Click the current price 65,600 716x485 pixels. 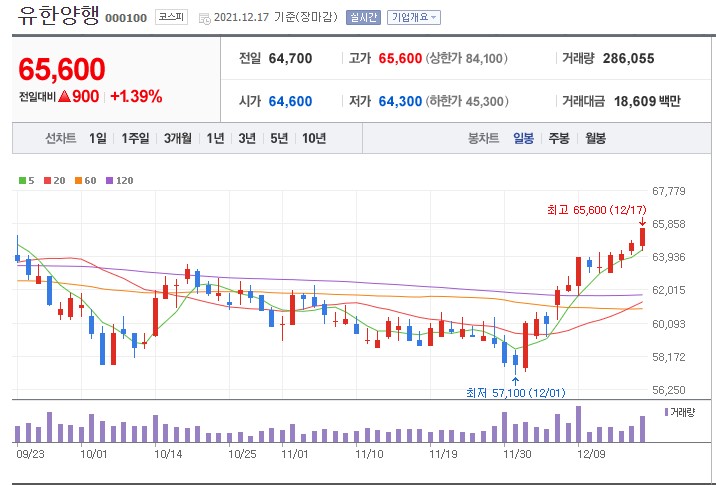click(x=62, y=69)
